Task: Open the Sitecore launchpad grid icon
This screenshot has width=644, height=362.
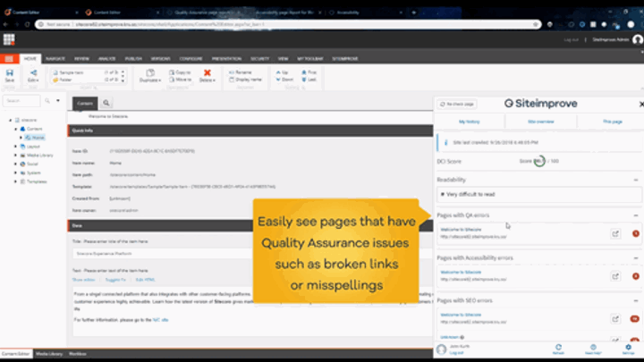Action: [x=9, y=39]
